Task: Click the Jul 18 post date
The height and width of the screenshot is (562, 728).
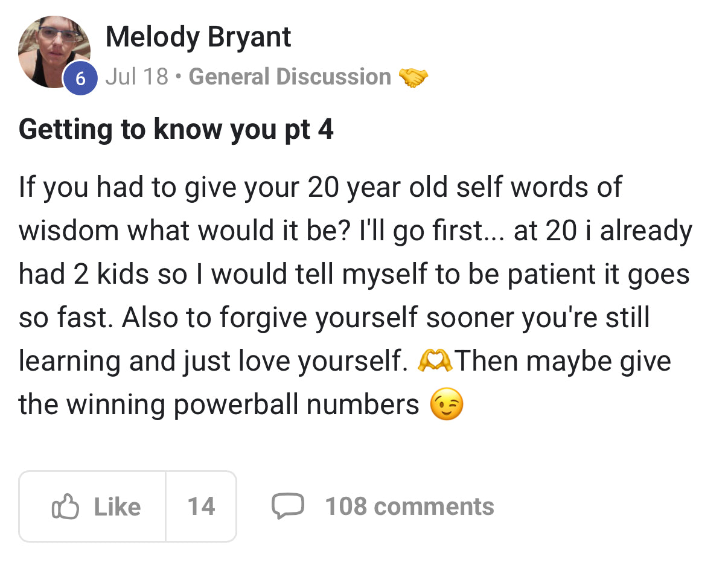Action: [136, 77]
